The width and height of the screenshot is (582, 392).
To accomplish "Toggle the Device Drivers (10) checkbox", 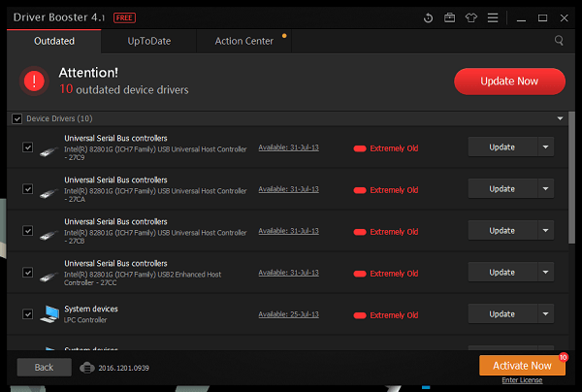I will pyautogui.click(x=16, y=118).
